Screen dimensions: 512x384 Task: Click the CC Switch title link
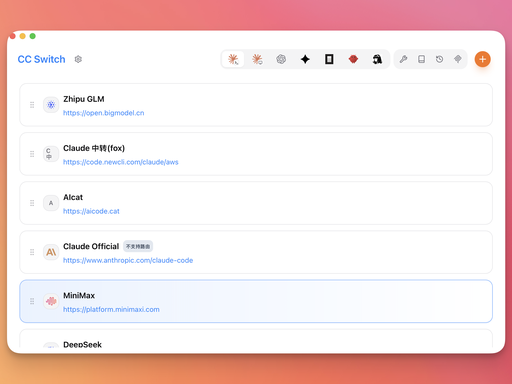pos(41,59)
